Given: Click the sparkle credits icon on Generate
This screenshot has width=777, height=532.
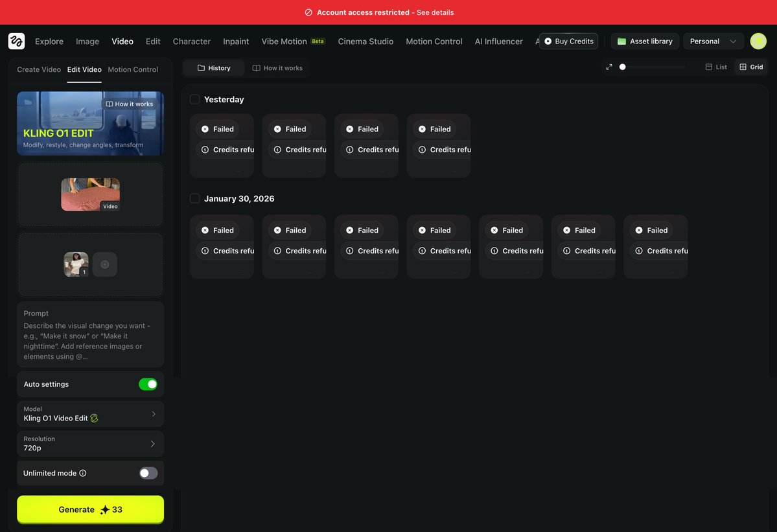Looking at the screenshot, I should (x=104, y=510).
